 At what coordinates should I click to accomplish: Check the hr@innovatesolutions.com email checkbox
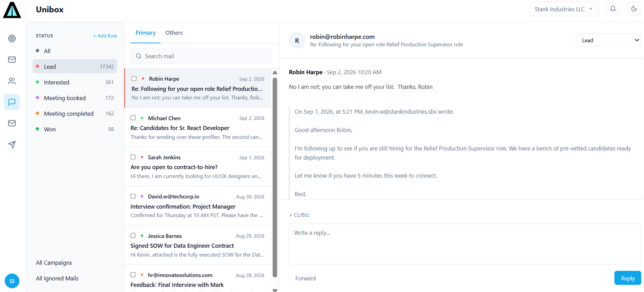click(133, 275)
